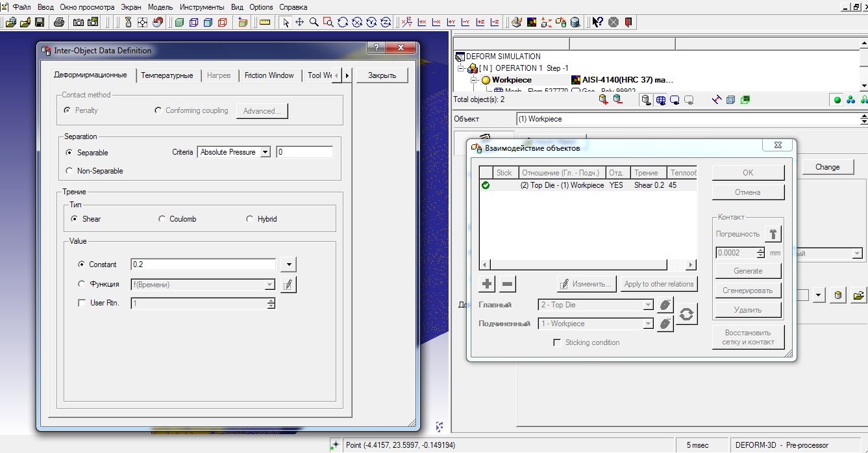The image size is (868, 453).
Task: Select Coulomb friction type
Action: (162, 219)
